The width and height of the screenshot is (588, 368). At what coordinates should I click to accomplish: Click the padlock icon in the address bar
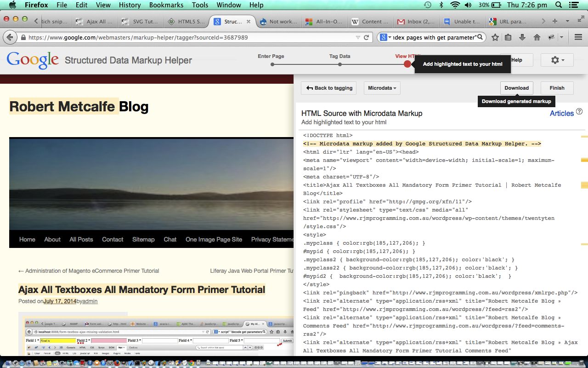pos(23,37)
